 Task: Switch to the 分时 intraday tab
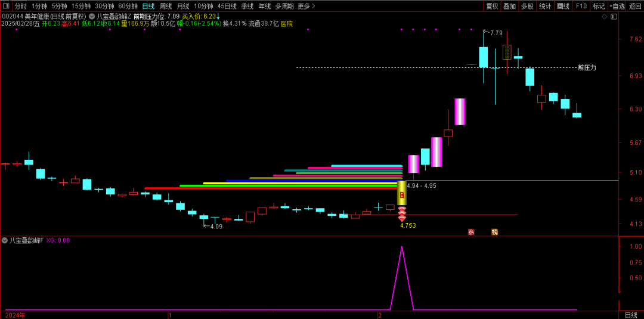tap(21, 6)
